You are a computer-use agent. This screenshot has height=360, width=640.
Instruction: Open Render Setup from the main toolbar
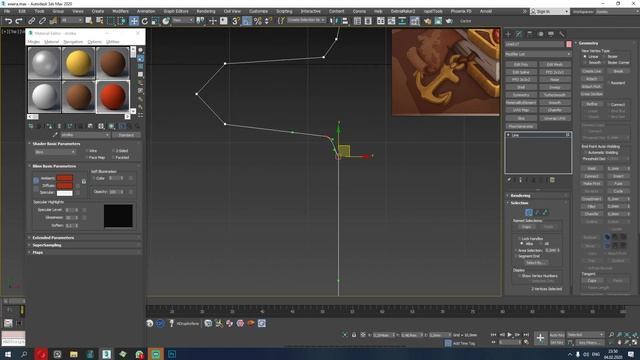tap(427, 21)
